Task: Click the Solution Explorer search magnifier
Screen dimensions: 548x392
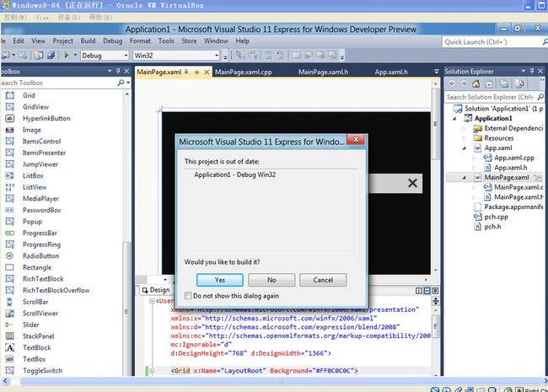Action: (x=540, y=97)
